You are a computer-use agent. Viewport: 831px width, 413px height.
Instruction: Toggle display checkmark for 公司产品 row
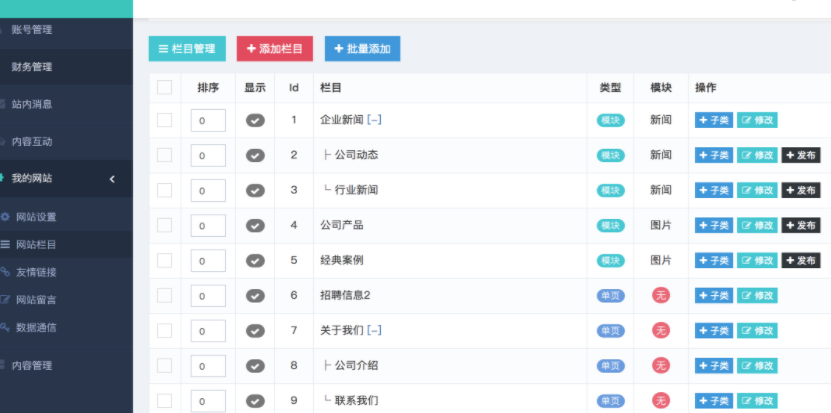[x=255, y=225]
